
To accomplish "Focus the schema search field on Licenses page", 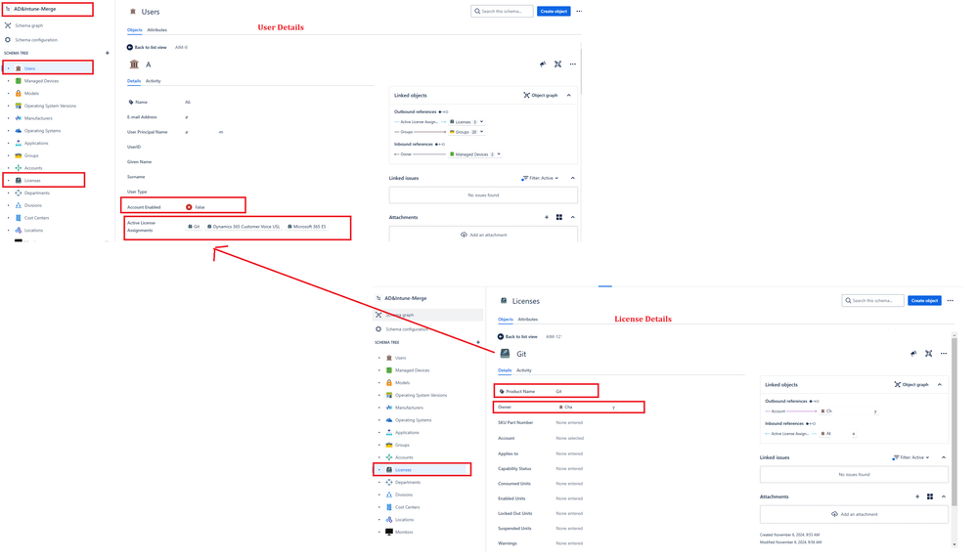I will [x=873, y=301].
